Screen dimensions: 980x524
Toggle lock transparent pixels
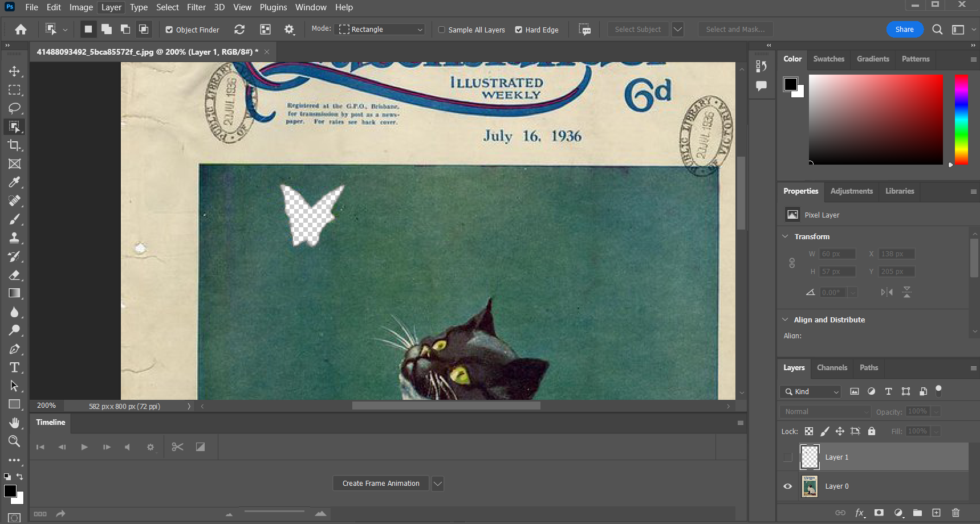809,431
